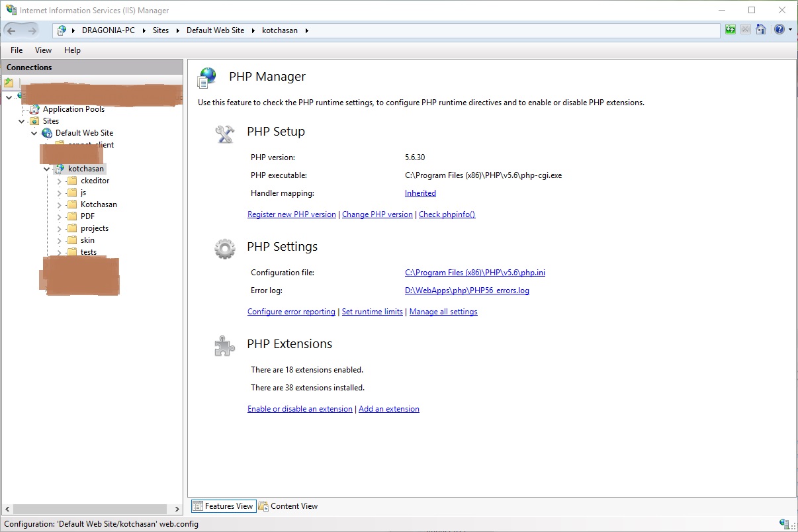Click the tests folder icon
Viewport: 798px width, 532px height.
pyautogui.click(x=73, y=252)
